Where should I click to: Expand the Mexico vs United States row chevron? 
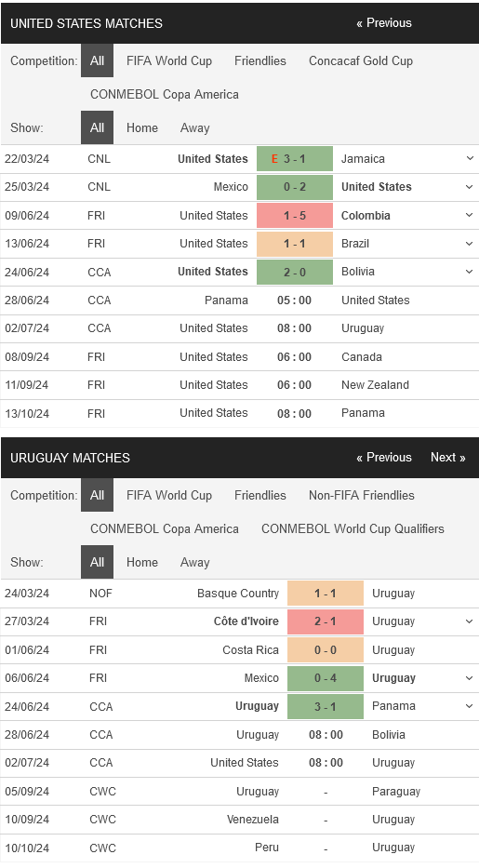[x=470, y=187]
